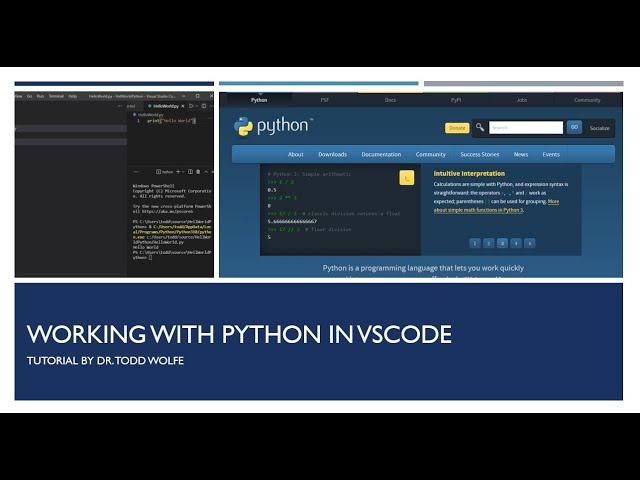The image size is (640, 480).
Task: Open Community in the blue navigation bar
Action: point(431,154)
